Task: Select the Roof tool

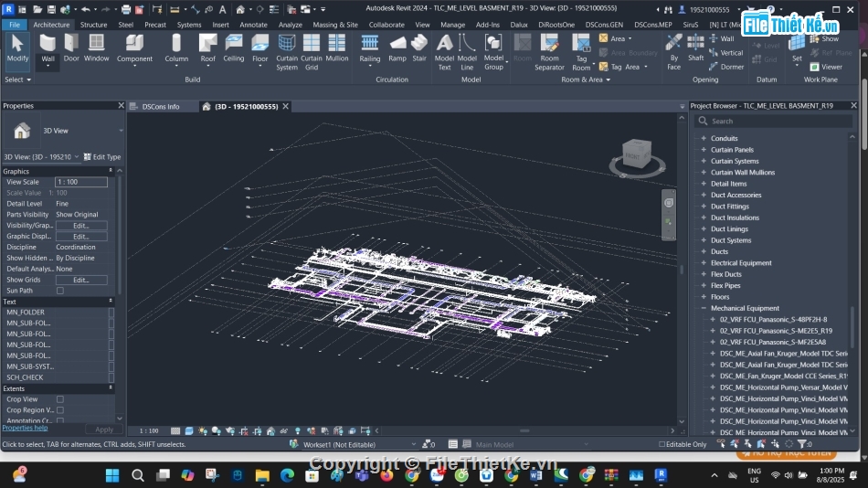Action: (x=207, y=48)
